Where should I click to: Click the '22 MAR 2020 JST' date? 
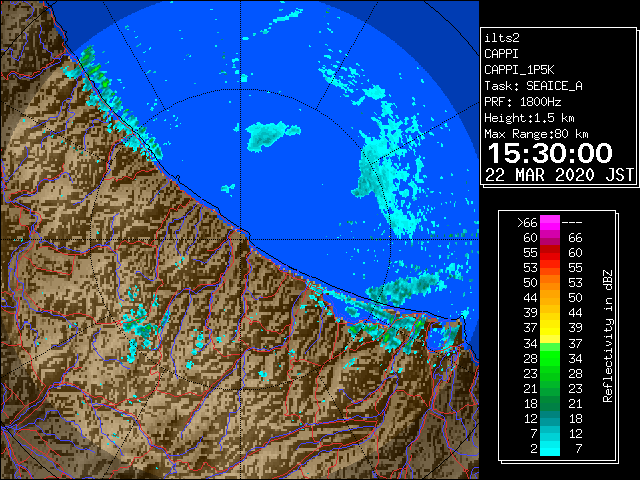tap(559, 175)
